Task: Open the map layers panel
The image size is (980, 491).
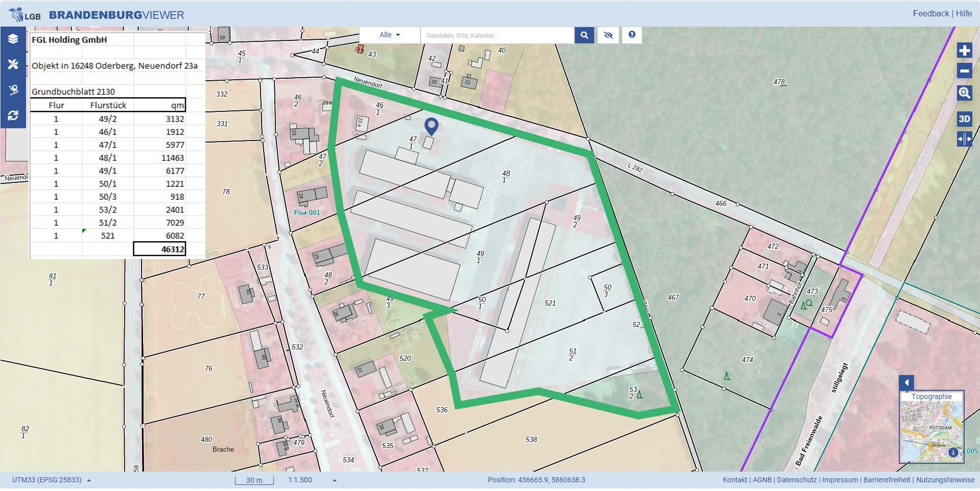Action: (x=13, y=39)
